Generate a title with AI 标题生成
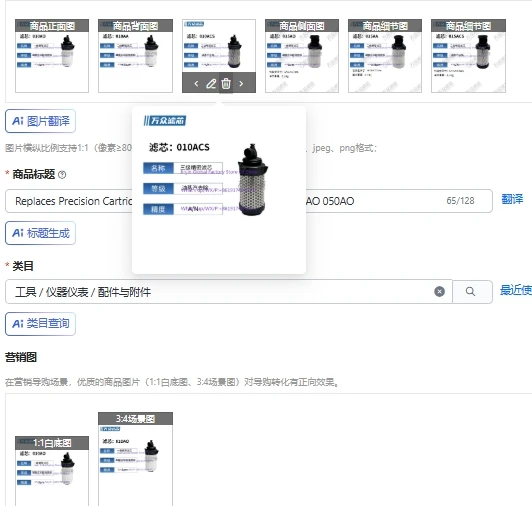This screenshot has height=506, width=532. pos(40,233)
